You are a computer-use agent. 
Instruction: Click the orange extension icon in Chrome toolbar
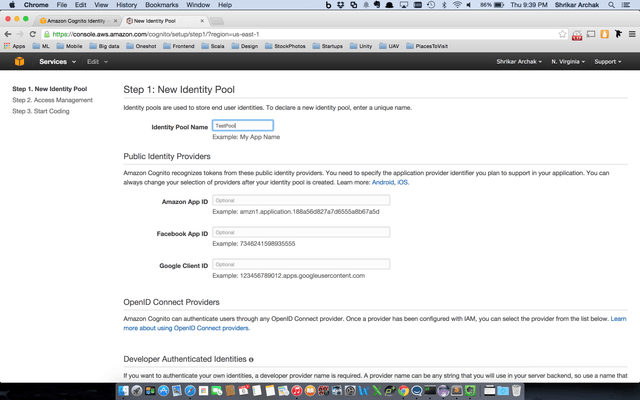[604, 34]
